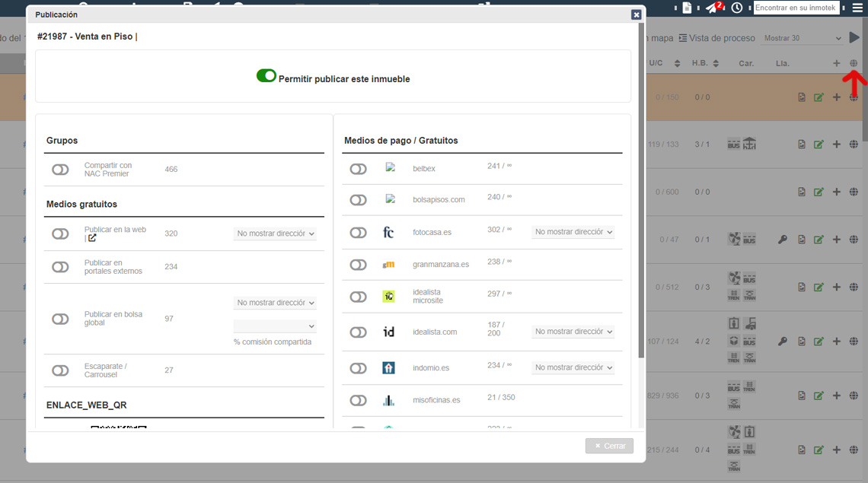Click the plus icon in the 0 / 600 row
The height and width of the screenshot is (483, 868).
[x=837, y=192]
